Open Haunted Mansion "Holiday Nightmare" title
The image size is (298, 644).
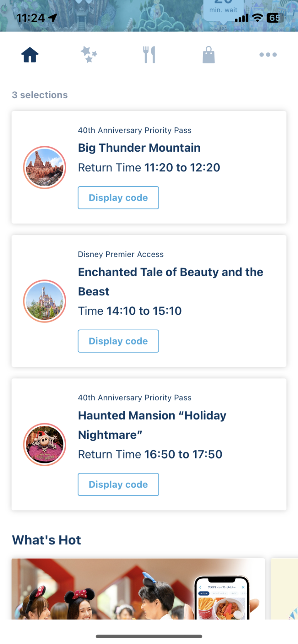(x=152, y=425)
